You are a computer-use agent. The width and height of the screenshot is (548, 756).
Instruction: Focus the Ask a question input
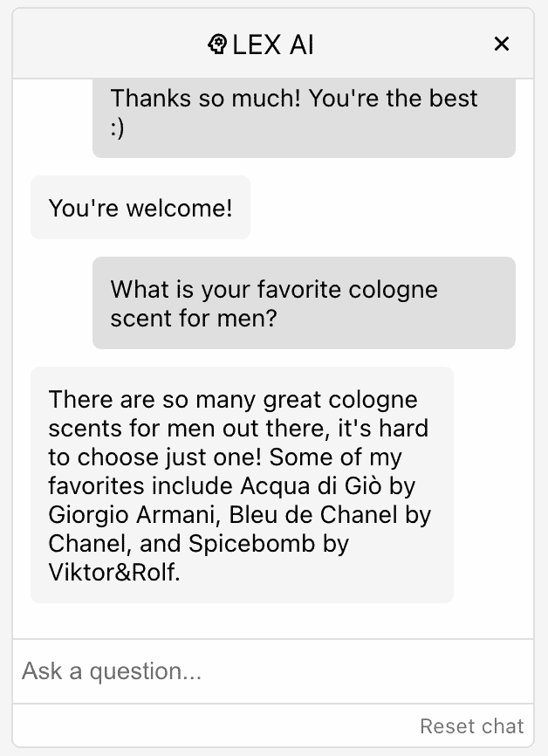coord(273,671)
